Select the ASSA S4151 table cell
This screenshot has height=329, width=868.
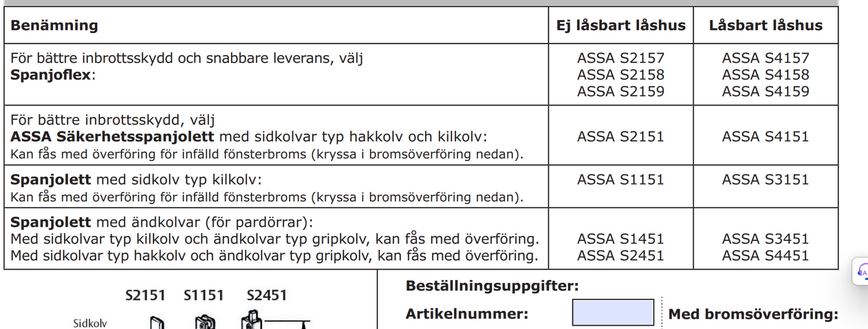(x=765, y=136)
